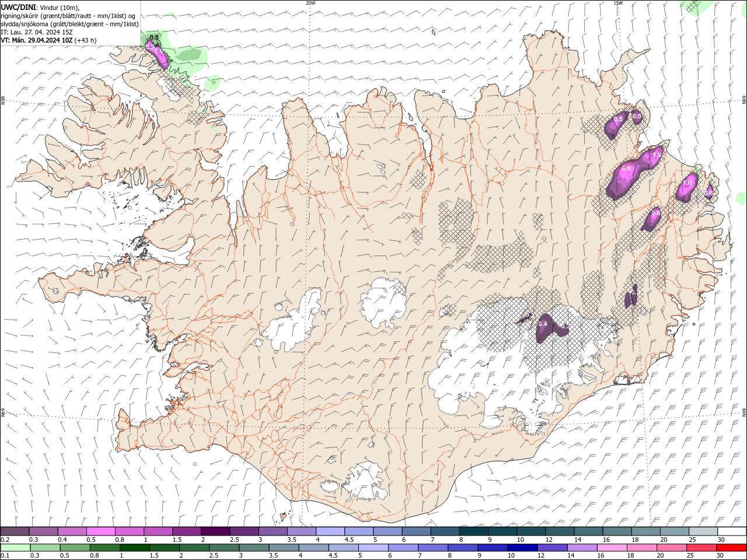The height and width of the screenshot is (560, 747).
Task: Select the purple rain swatch labeled 12
Action: pyautogui.click(x=551, y=548)
